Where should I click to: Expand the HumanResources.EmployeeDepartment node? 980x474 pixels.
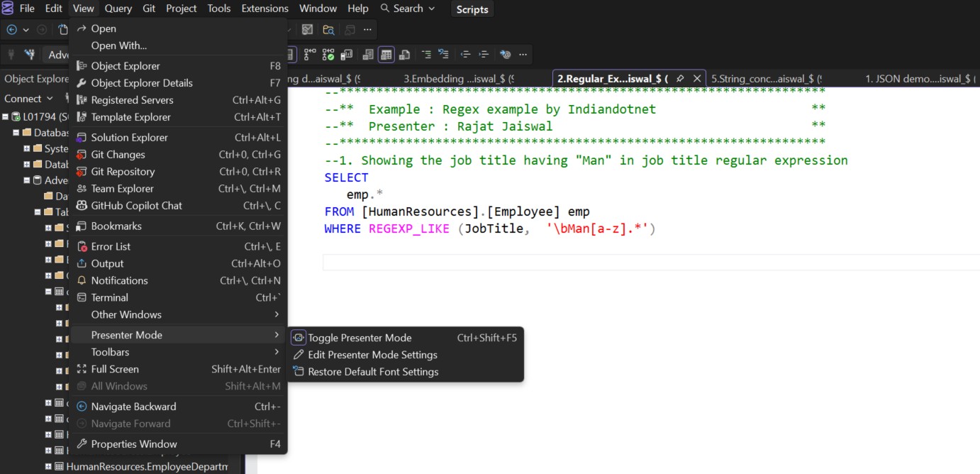[x=48, y=466]
